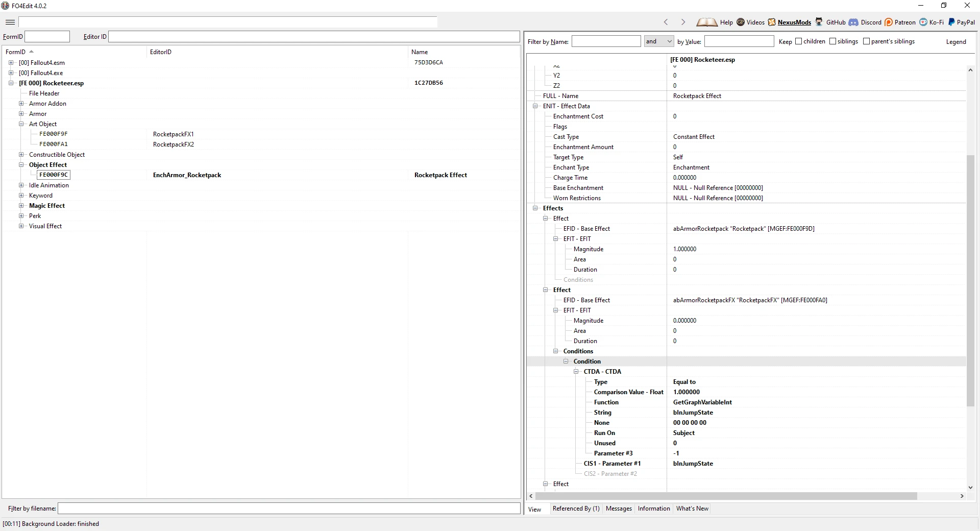Image resolution: width=980 pixels, height=531 pixels.
Task: Open the Help book icon
Action: pyautogui.click(x=706, y=22)
